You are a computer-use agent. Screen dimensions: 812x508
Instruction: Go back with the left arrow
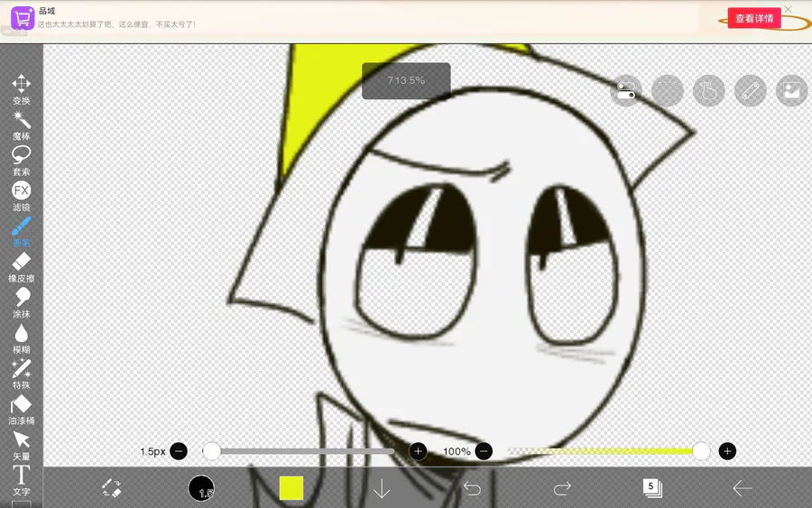tap(743, 488)
